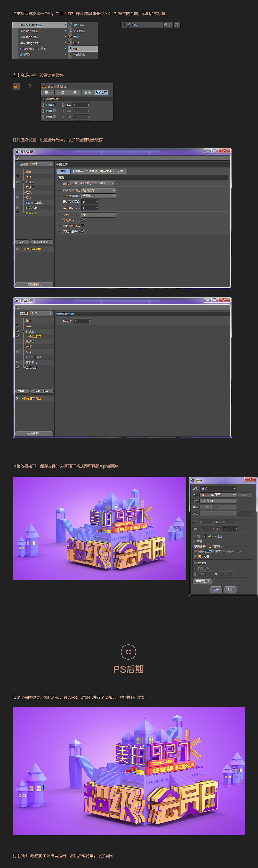Switch to 对象缓存 tab in 合成标签

(x=101, y=92)
